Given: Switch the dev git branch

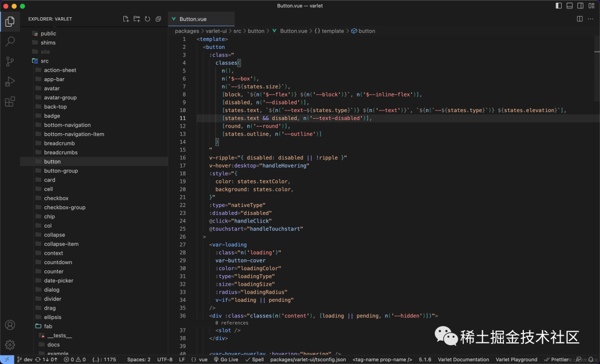Looking at the screenshot, I should [x=25, y=360].
